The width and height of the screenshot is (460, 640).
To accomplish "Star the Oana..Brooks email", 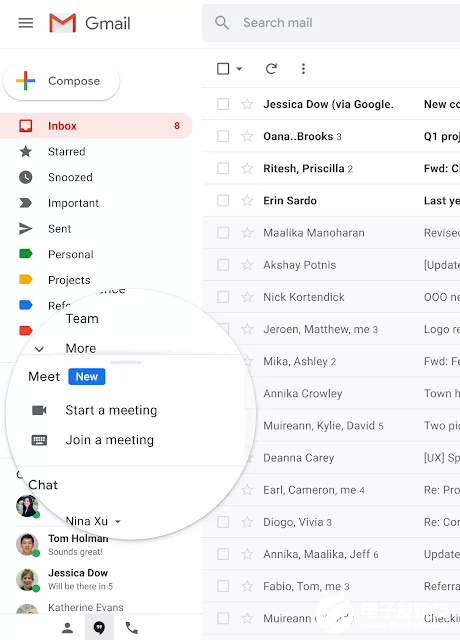I will click(247, 136).
